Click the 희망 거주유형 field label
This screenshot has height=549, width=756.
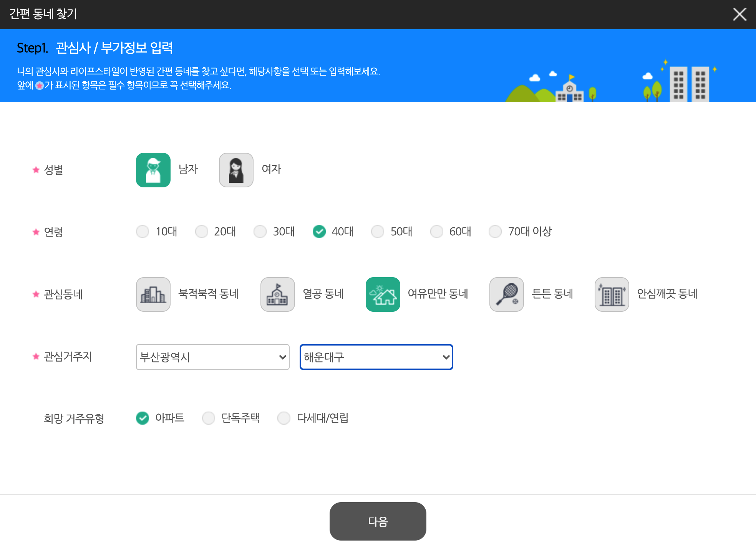pyautogui.click(x=74, y=418)
